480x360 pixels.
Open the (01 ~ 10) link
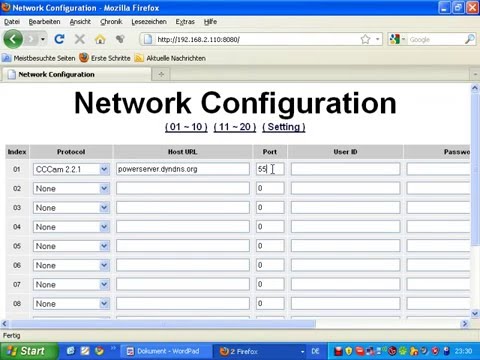click(186, 127)
